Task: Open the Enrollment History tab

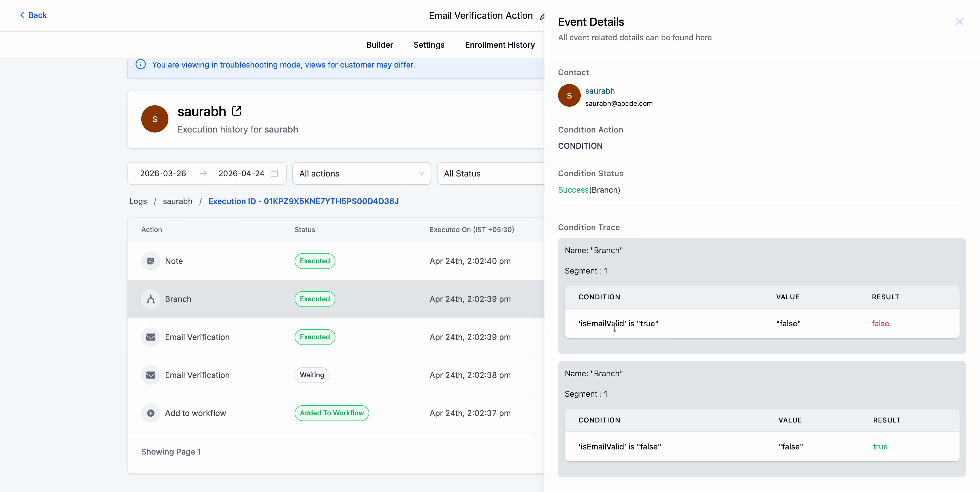Action: click(500, 45)
